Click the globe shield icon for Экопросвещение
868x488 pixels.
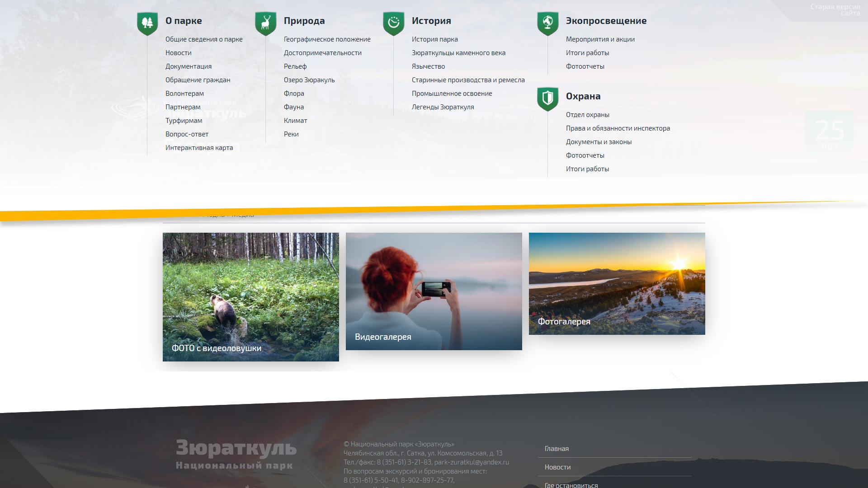click(548, 23)
